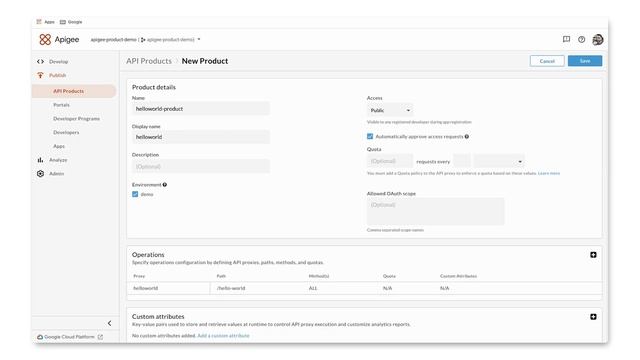Click the Proxy column header

[139, 276]
